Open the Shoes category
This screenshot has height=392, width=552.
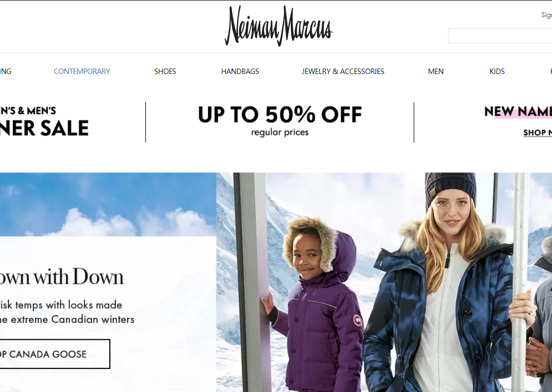coord(165,71)
